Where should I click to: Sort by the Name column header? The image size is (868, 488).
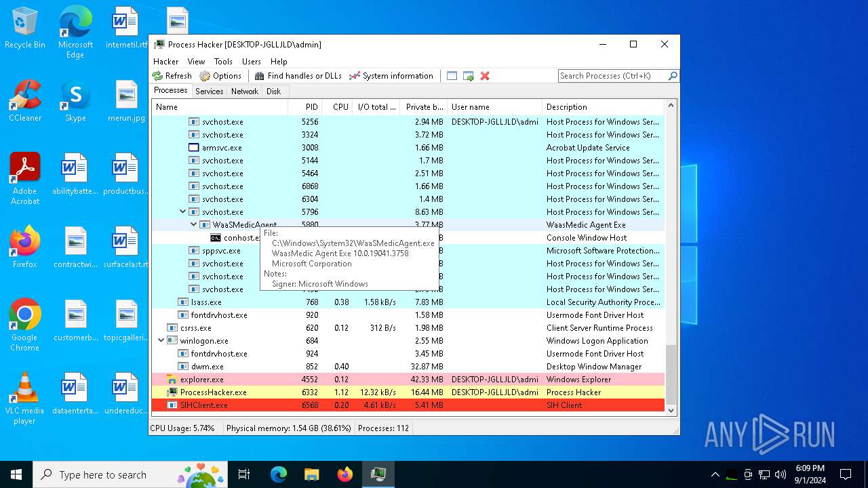pyautogui.click(x=220, y=107)
